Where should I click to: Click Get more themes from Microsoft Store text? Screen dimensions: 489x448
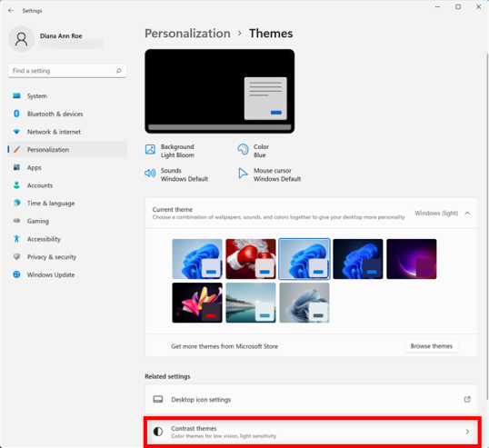pyautogui.click(x=225, y=346)
